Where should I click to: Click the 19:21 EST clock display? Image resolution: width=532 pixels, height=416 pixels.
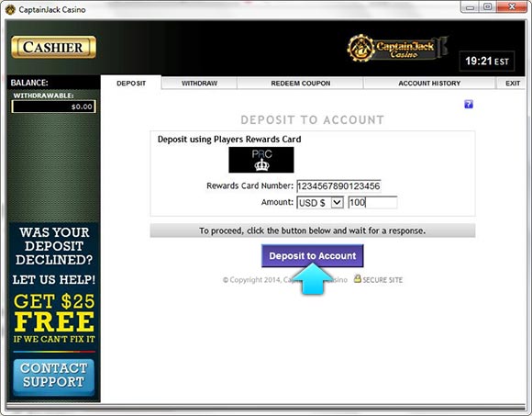[487, 62]
